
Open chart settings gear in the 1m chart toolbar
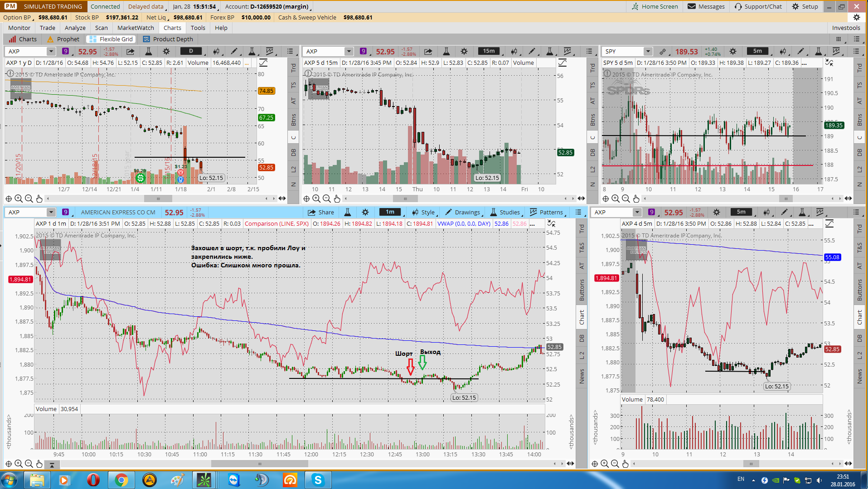click(365, 212)
